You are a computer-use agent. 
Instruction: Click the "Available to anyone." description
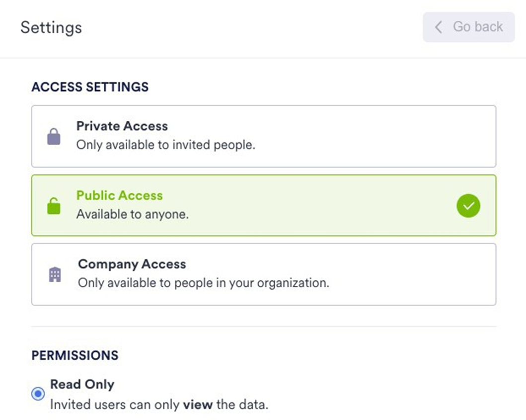(x=132, y=215)
